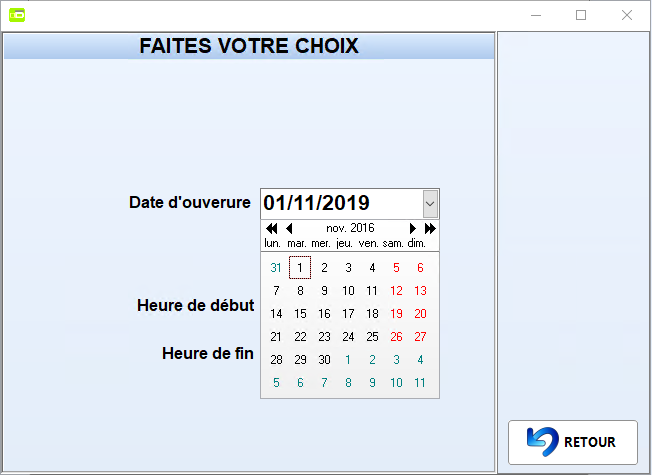This screenshot has width=652, height=475.
Task: Select day 28 in the calendar
Action: (276, 360)
